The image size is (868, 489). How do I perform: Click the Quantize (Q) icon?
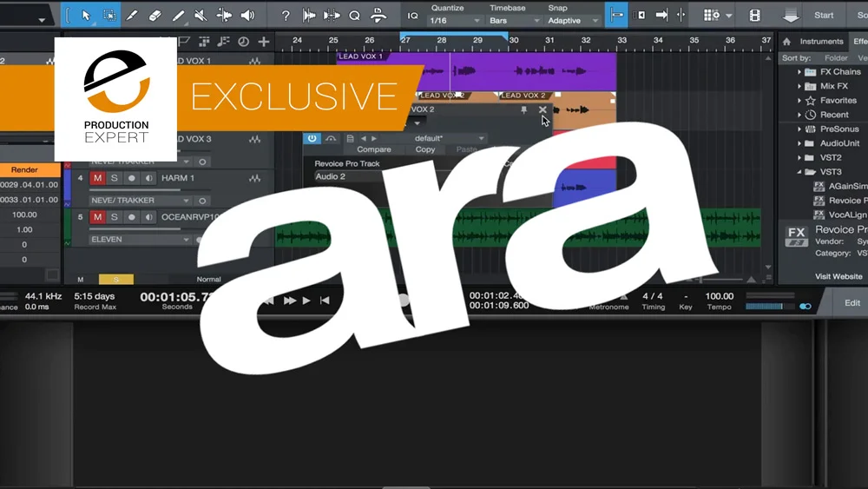[x=355, y=16]
